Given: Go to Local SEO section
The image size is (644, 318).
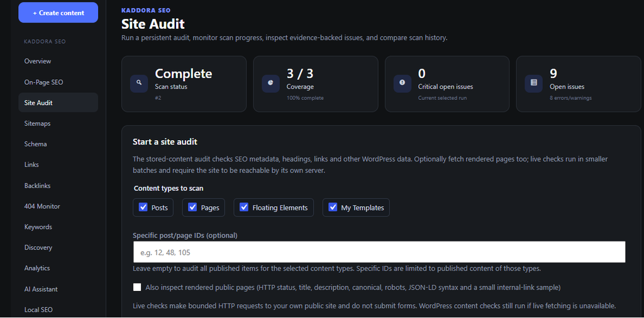Looking at the screenshot, I should point(58,309).
